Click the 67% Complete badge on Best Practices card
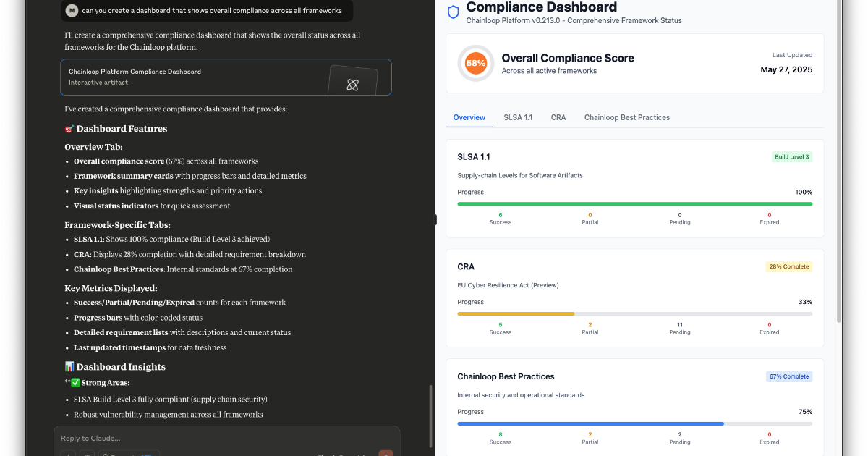The width and height of the screenshot is (868, 456). [788, 376]
